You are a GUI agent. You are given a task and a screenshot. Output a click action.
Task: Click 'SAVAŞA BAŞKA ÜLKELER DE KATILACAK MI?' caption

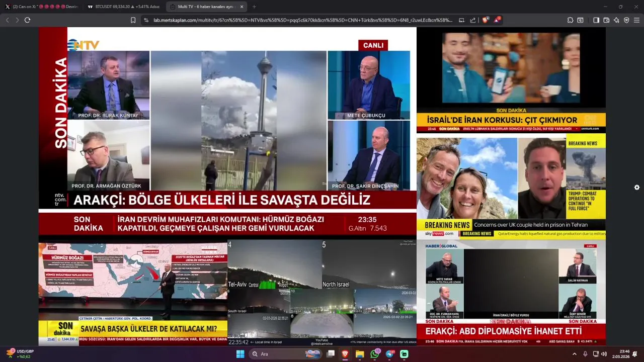pyautogui.click(x=148, y=329)
